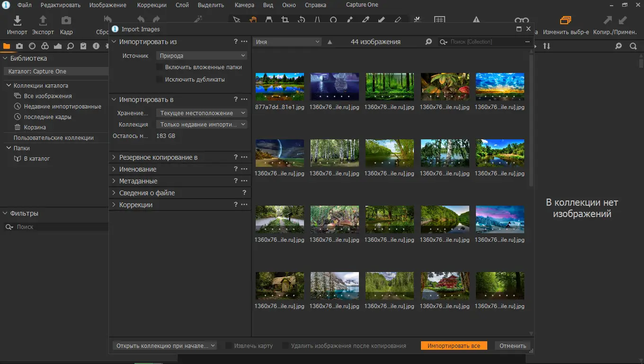Enable 'Включить вложенные папки' checkbox
The width and height of the screenshot is (644, 364).
pyautogui.click(x=160, y=67)
